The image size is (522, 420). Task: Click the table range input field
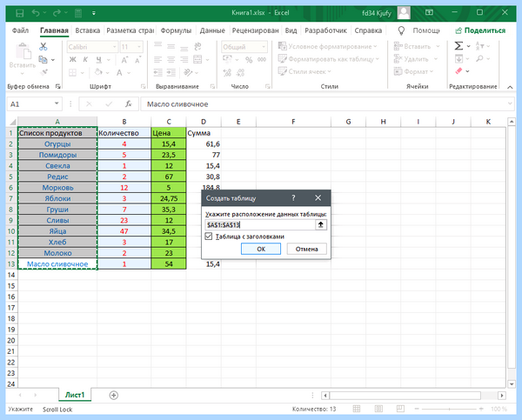260,224
